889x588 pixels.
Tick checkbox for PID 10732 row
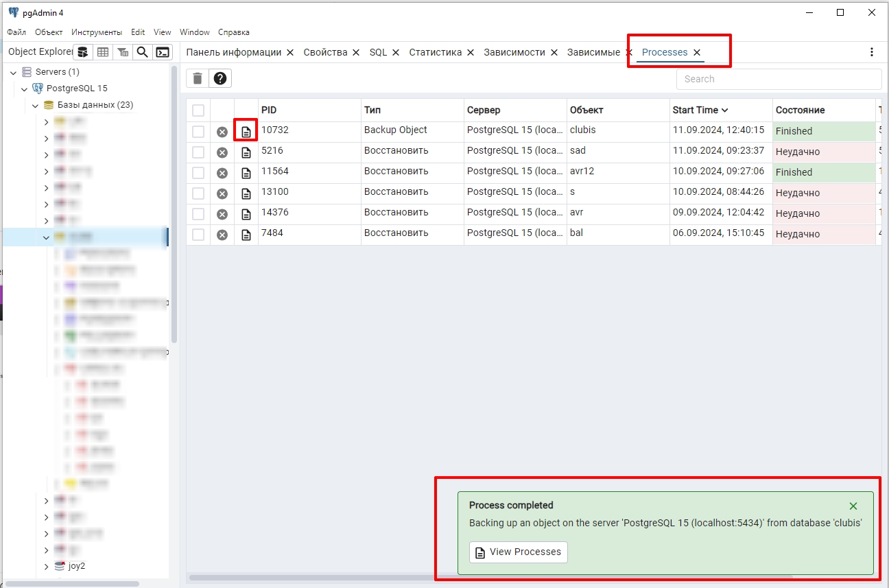[x=198, y=131]
